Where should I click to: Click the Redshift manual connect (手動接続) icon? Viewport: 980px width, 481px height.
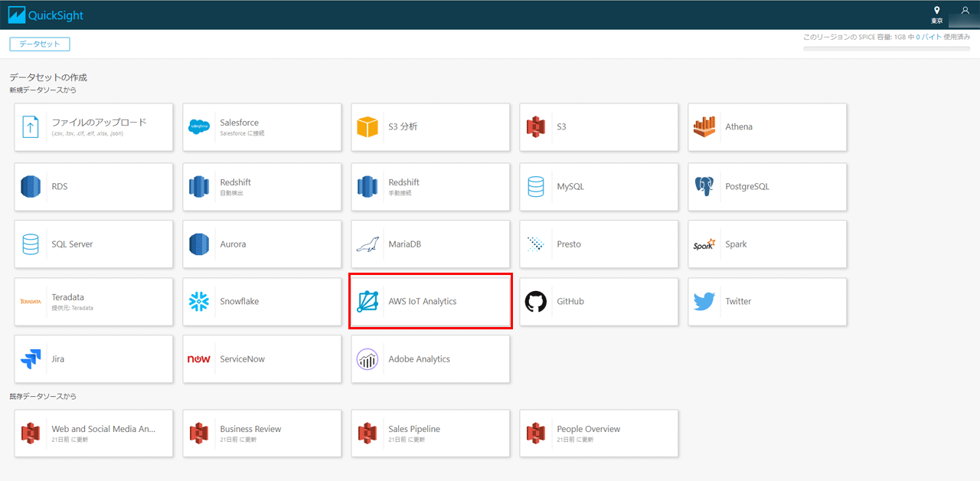click(367, 186)
